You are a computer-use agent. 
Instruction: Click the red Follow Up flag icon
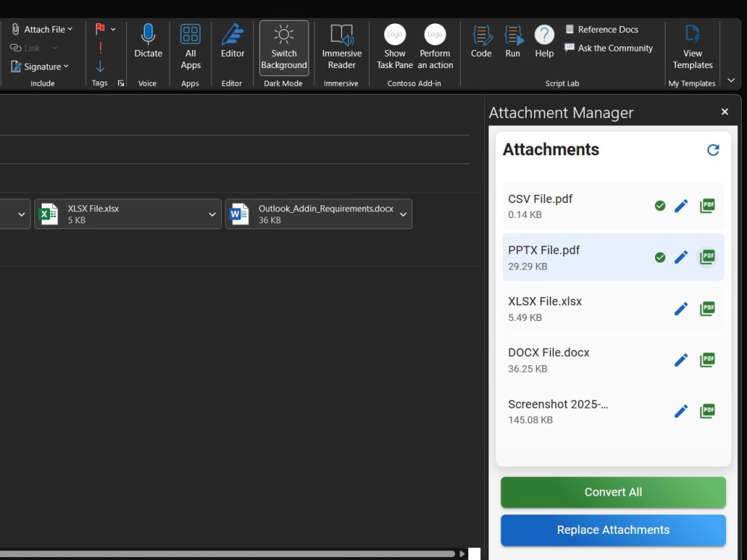[x=100, y=29]
